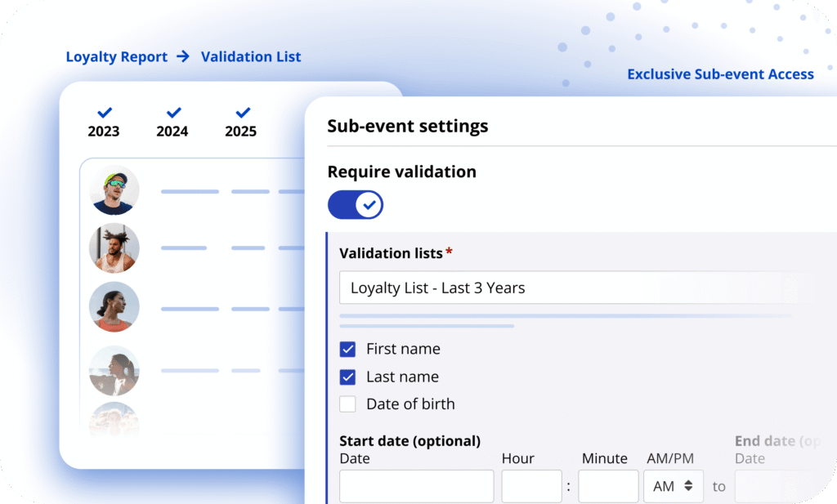This screenshot has width=837, height=504.
Task: Click the checkmark icon above 2024
Action: pyautogui.click(x=172, y=113)
